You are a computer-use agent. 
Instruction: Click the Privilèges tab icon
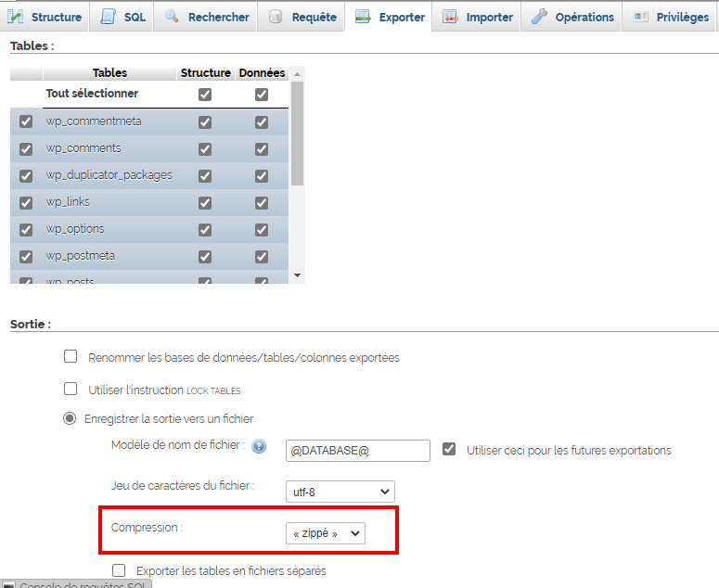pos(640,17)
